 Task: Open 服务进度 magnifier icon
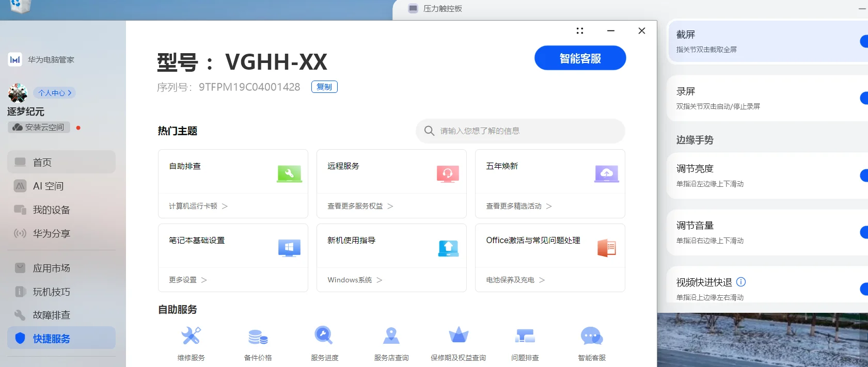324,336
